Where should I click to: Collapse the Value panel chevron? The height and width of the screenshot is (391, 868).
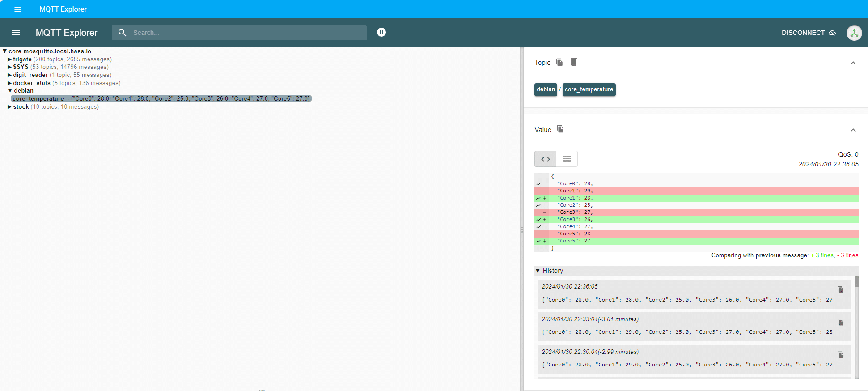853,130
